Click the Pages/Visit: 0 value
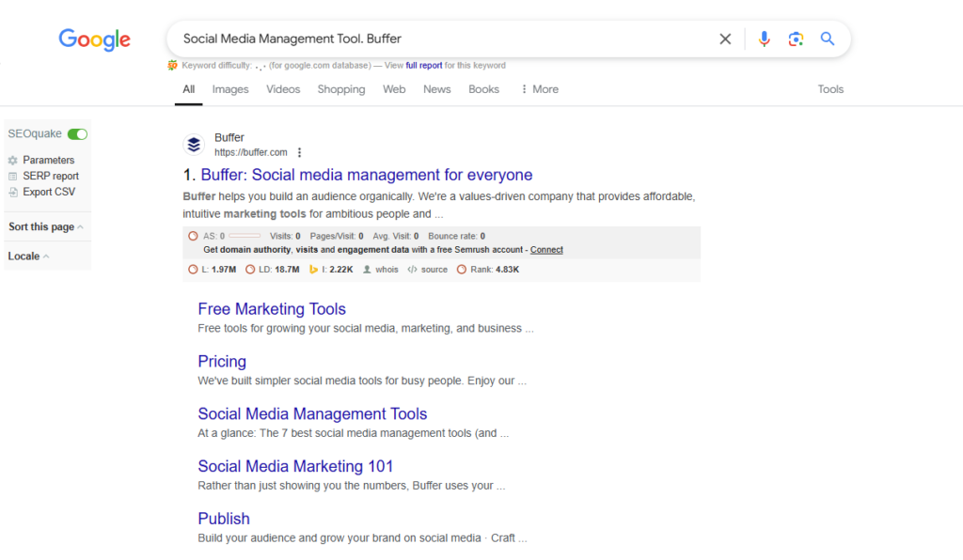This screenshot has width=963, height=560. click(337, 236)
